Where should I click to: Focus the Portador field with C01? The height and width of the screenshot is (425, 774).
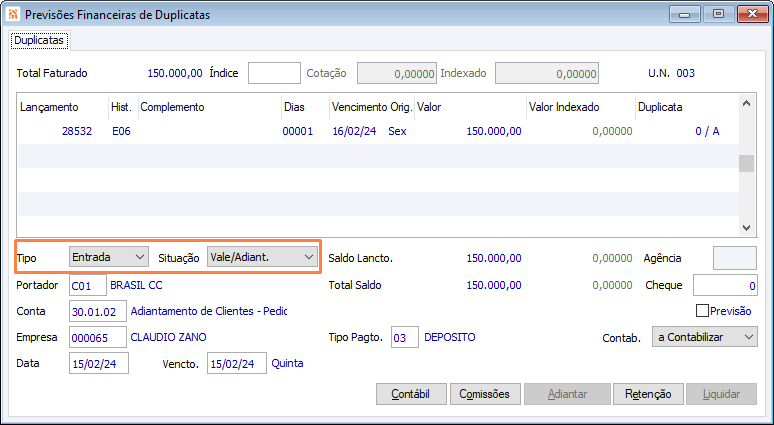[x=88, y=285]
